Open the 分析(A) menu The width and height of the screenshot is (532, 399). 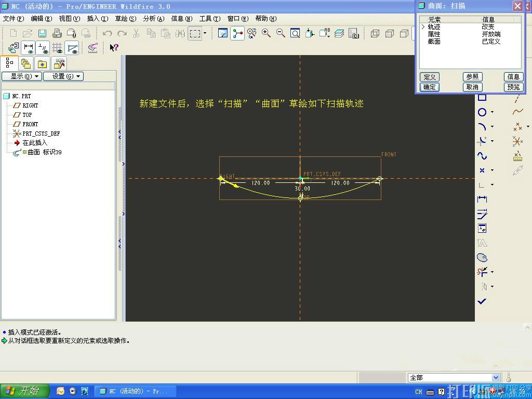click(x=154, y=19)
